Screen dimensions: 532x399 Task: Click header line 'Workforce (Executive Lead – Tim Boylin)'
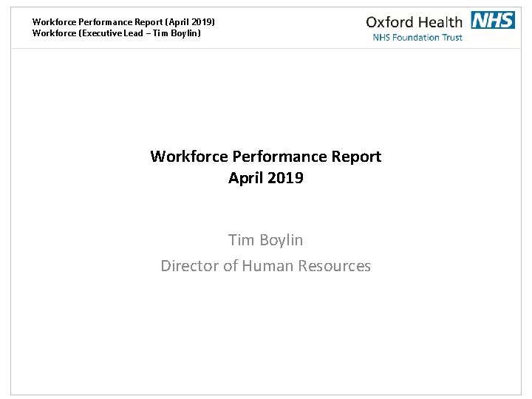117,33
